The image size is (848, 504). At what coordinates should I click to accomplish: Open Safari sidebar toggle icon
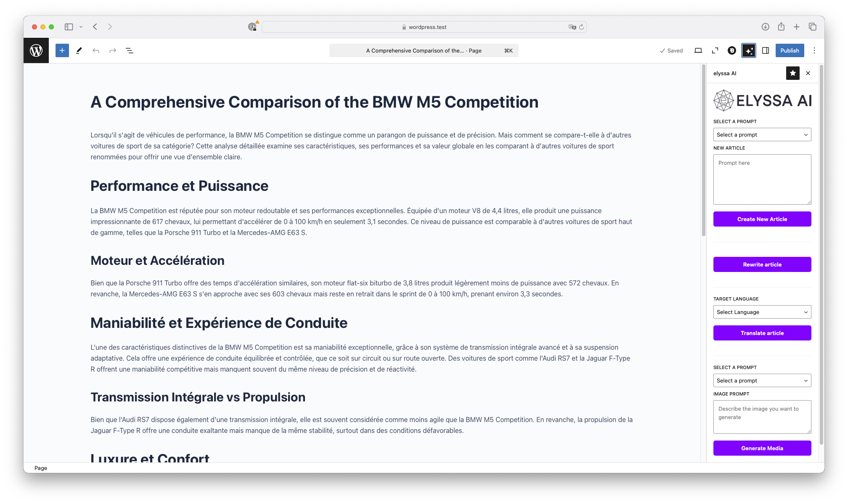69,27
